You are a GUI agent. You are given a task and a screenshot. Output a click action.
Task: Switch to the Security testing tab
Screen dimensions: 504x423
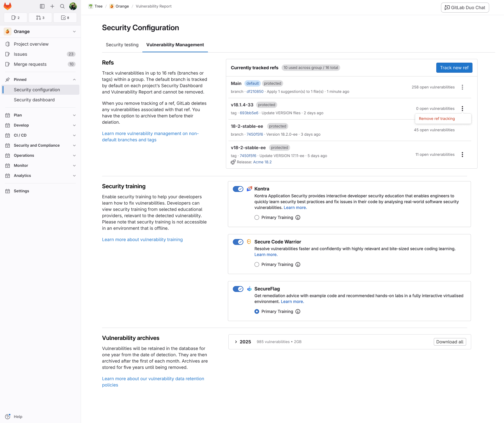tap(122, 45)
